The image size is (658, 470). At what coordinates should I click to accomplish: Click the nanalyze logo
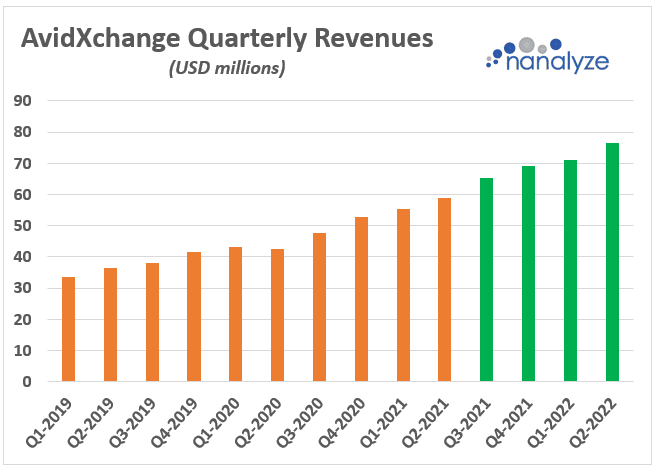click(548, 56)
